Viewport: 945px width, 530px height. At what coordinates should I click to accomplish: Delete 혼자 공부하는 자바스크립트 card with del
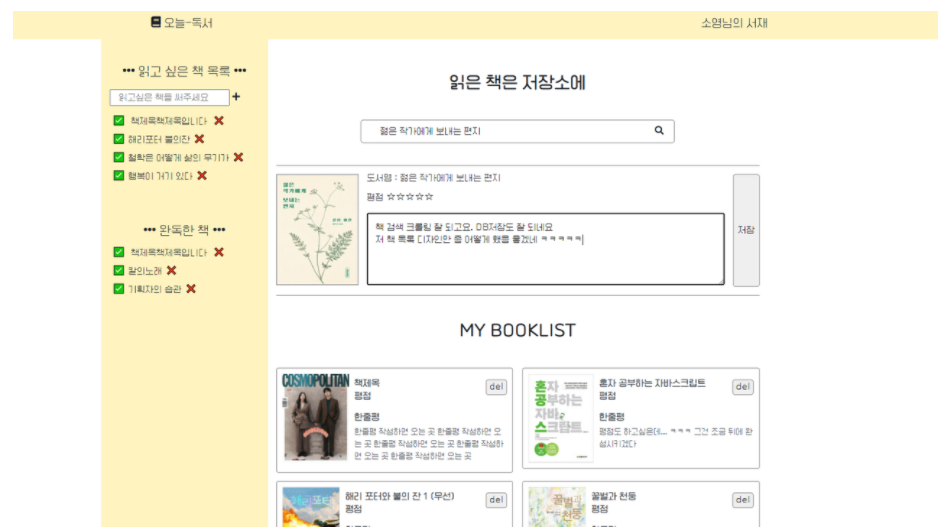pyautogui.click(x=742, y=387)
